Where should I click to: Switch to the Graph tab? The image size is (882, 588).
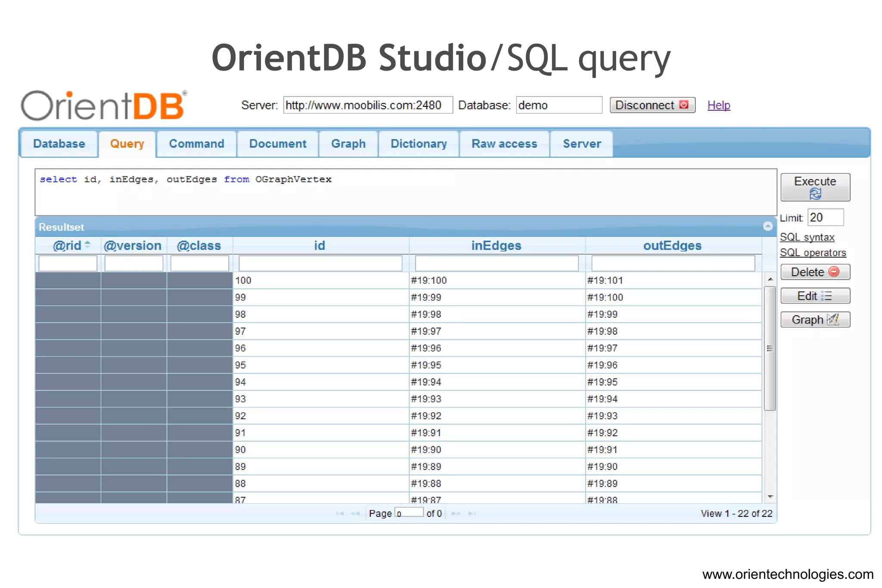348,144
